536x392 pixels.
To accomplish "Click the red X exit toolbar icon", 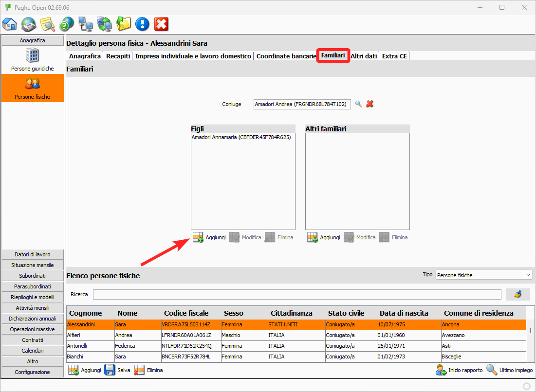I will pos(161,24).
